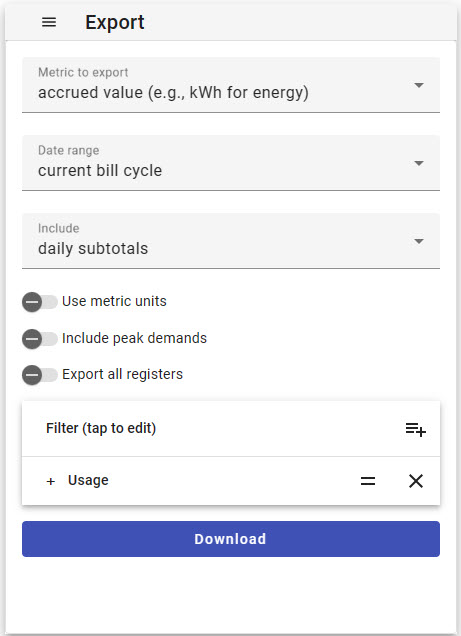Toggle Use metric units switch
The height and width of the screenshot is (636, 461).
coord(40,302)
